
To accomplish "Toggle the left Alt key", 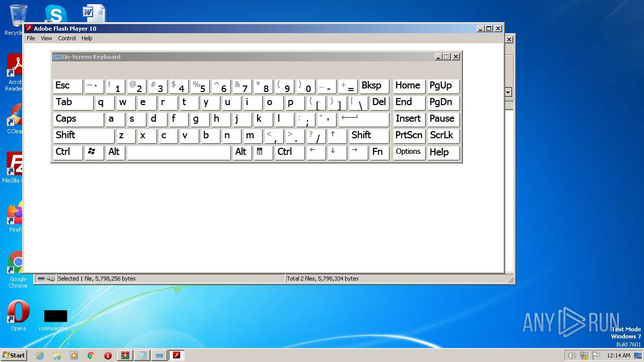I will pos(115,152).
